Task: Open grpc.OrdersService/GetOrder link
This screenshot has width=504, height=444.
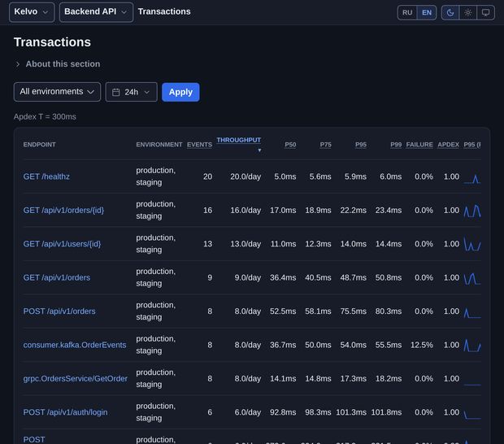Action: (76, 379)
